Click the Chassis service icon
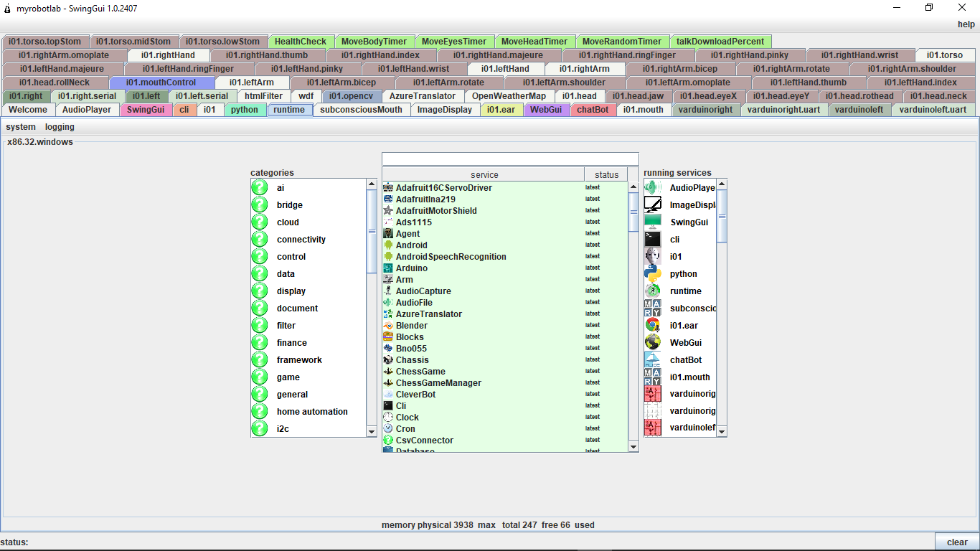 (388, 360)
